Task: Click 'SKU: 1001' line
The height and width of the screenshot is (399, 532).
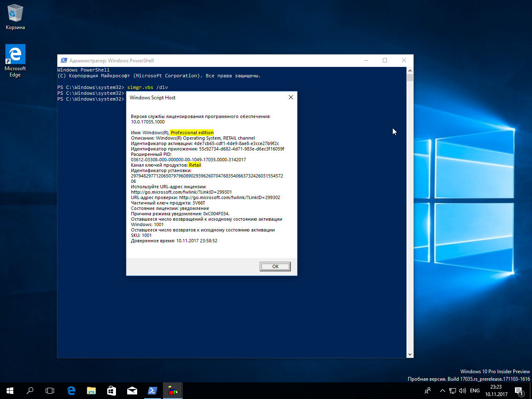Action: [x=141, y=235]
